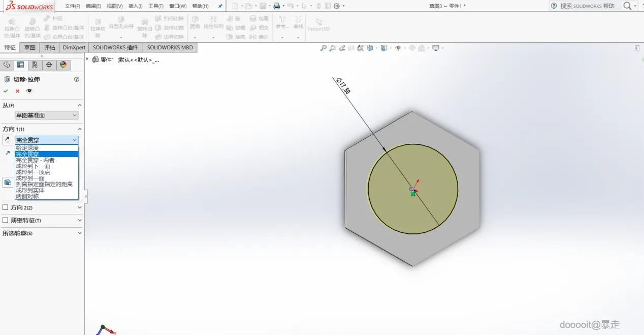The height and width of the screenshot is (335, 644).
Task: Click the search magnifier icon
Action: point(627,6)
